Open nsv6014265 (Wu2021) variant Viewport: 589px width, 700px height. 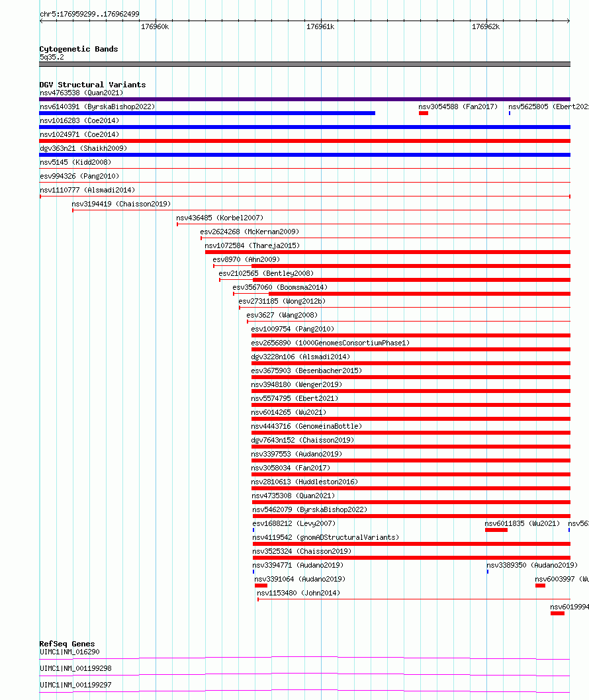tap(289, 412)
